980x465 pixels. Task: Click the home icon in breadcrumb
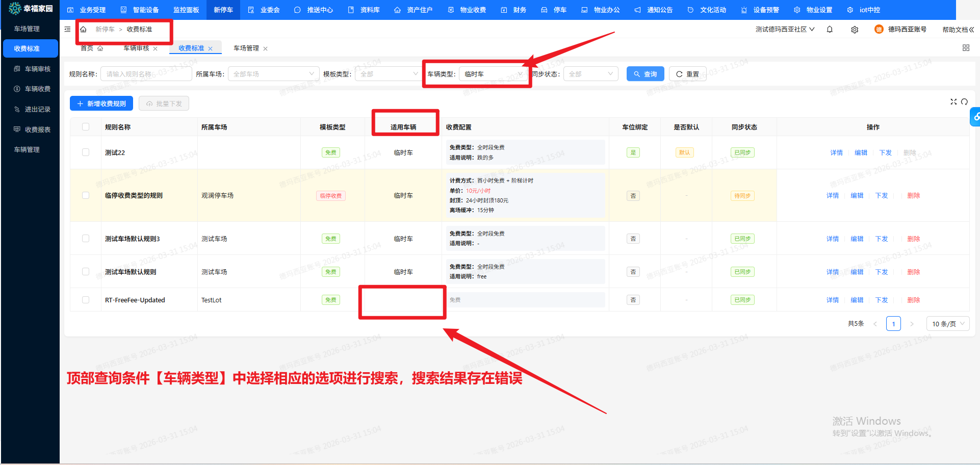pyautogui.click(x=84, y=30)
